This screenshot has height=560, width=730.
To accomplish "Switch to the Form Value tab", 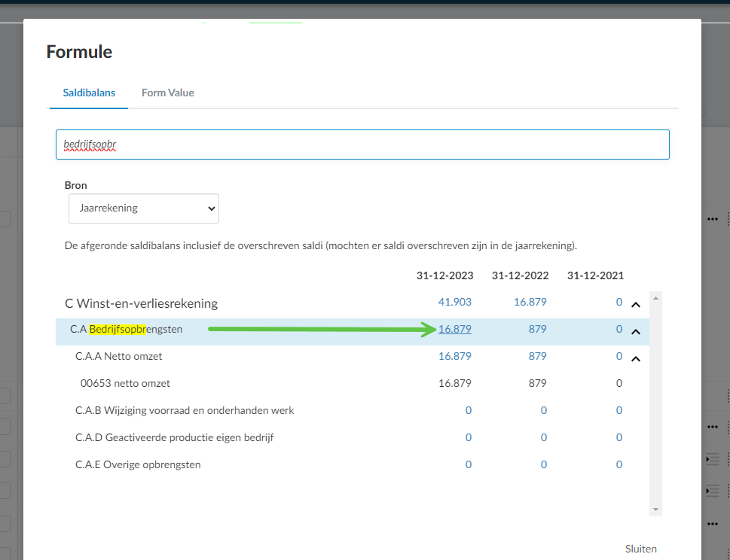I will pos(167,93).
